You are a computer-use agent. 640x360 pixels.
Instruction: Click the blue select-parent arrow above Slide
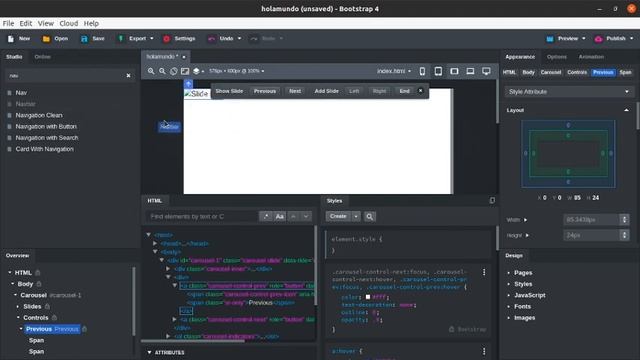point(188,84)
